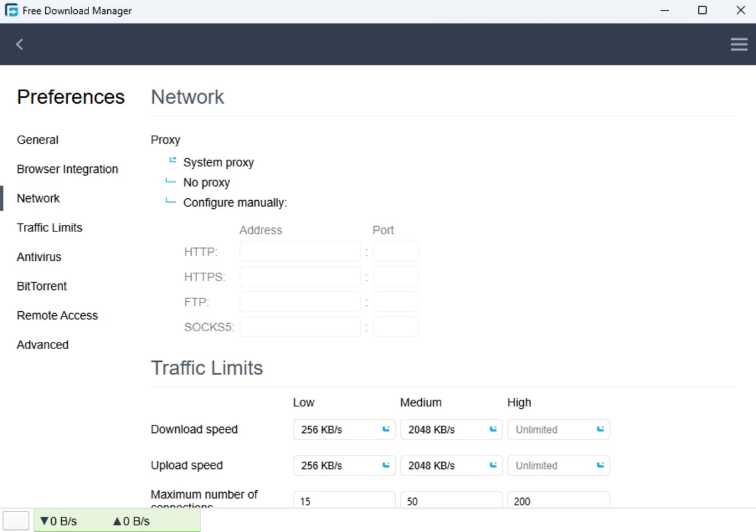Click the upload speed indicator in status bar
The width and height of the screenshot is (756, 532).
(x=131, y=521)
